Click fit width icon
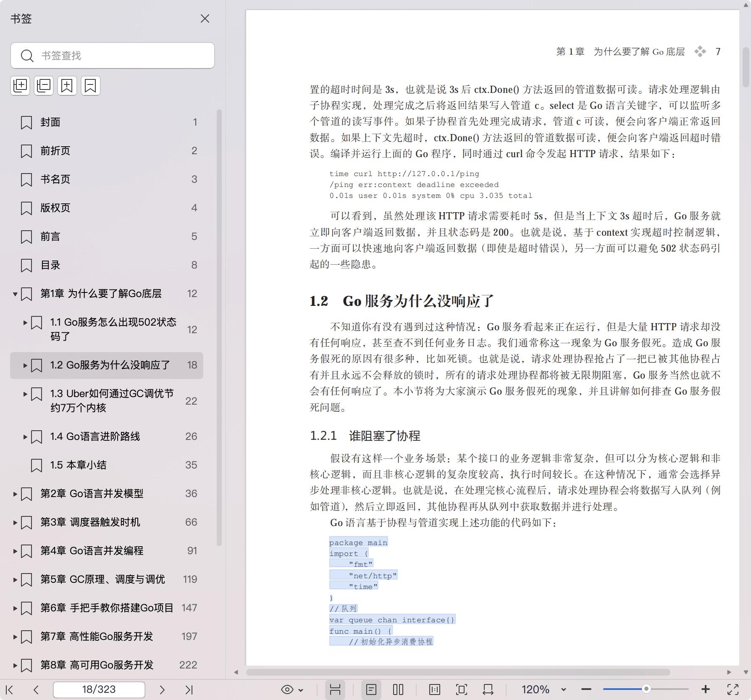This screenshot has width=751, height=700. [x=488, y=689]
